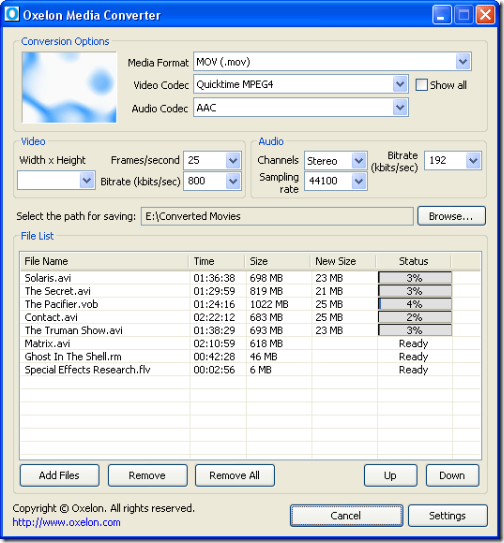Click the Add Files button
Screen dimensions: 504x543
tap(60, 475)
